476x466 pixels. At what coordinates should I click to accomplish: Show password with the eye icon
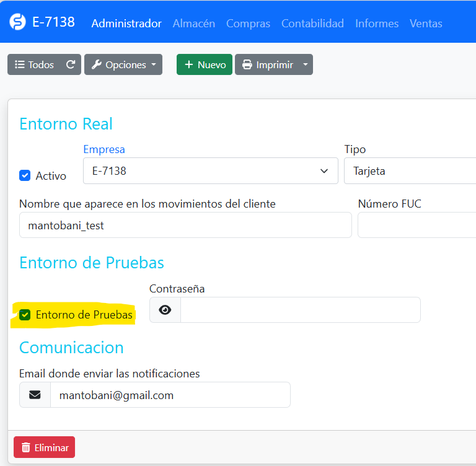point(165,310)
